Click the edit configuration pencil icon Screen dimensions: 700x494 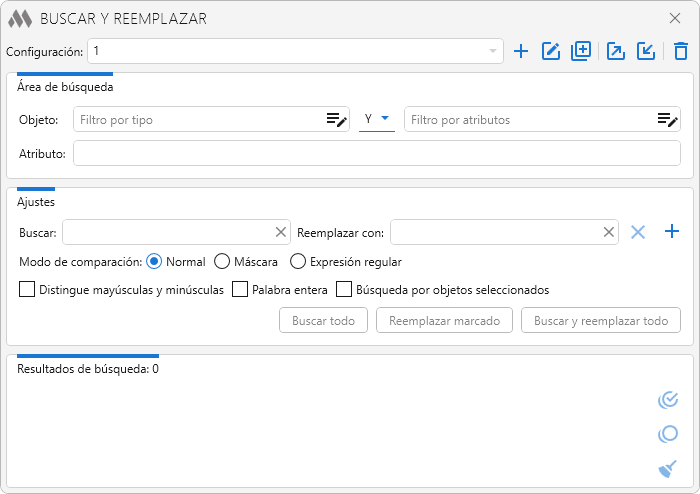pyautogui.click(x=550, y=52)
